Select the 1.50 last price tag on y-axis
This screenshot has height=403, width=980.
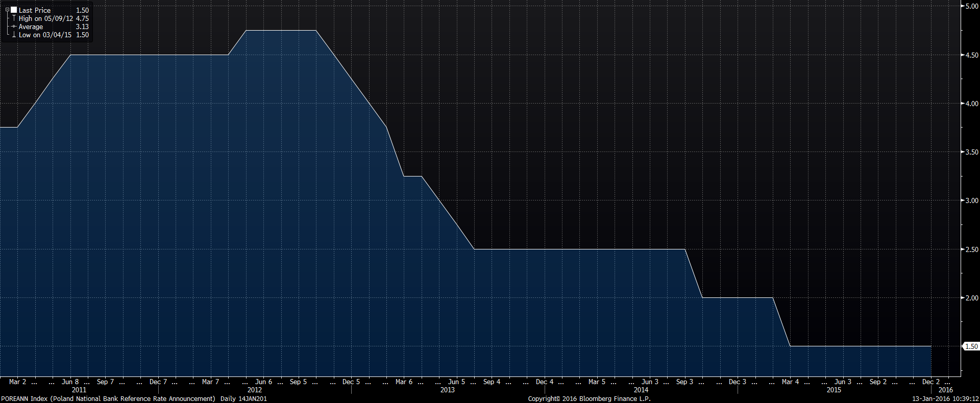click(x=971, y=346)
